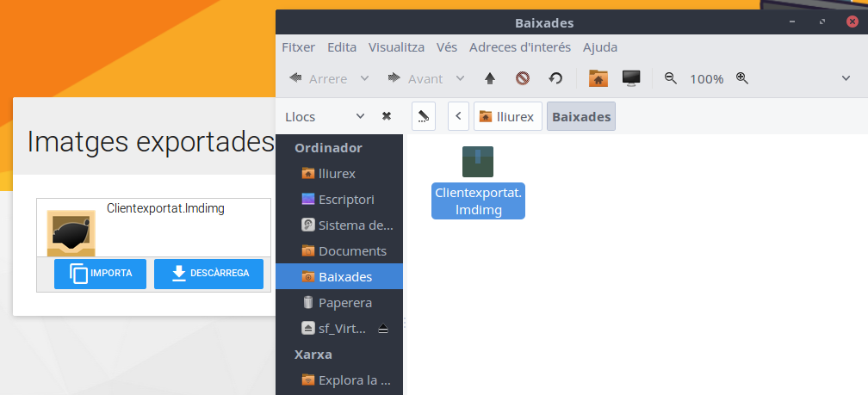The image size is (868, 395).
Task: Click the IMPORTA button
Action: coord(100,274)
